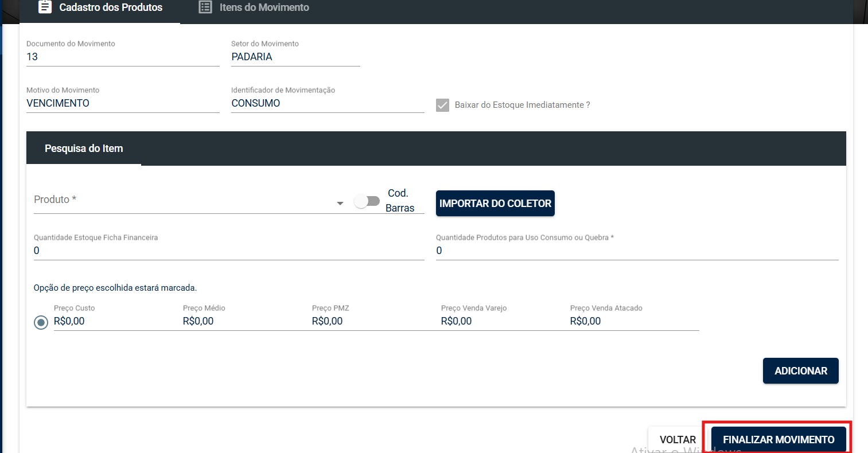Viewport: 868px width, 453px height.
Task: Click the Motivo do Movimento VENCIMENTO field
Action: point(123,103)
